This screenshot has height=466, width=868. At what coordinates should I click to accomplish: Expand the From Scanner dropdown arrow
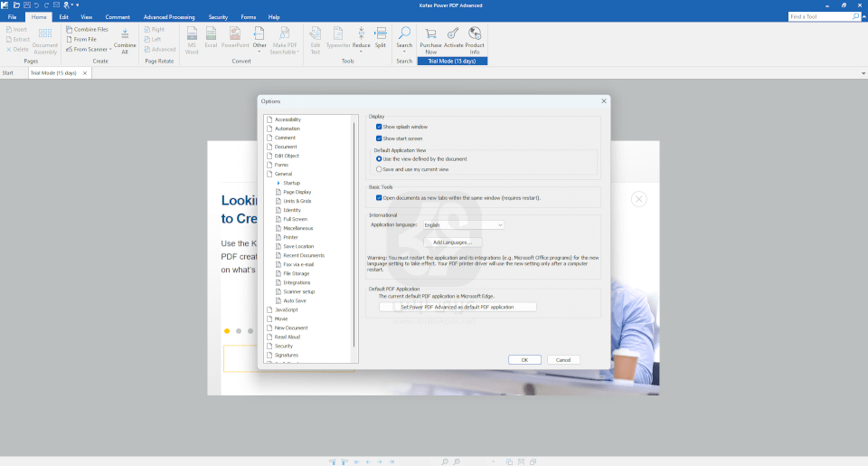click(111, 50)
